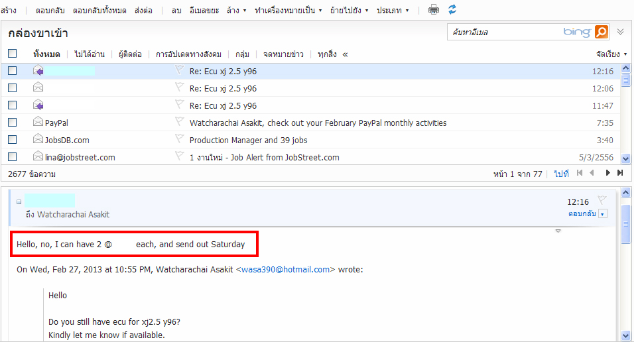Open the จัดเรียง sort dropdown
Image resolution: width=644 pixels, height=342 pixels.
point(611,54)
